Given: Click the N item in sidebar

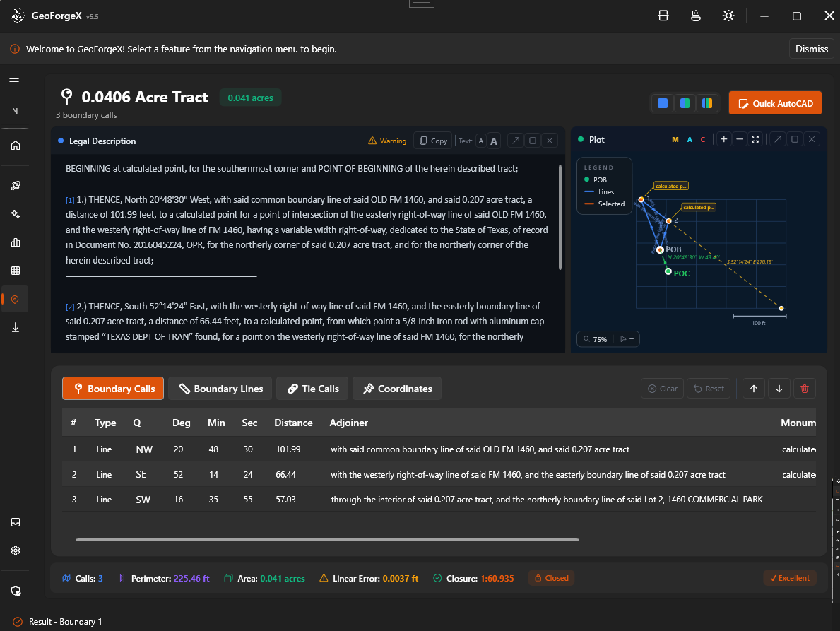Looking at the screenshot, I should 15,111.
